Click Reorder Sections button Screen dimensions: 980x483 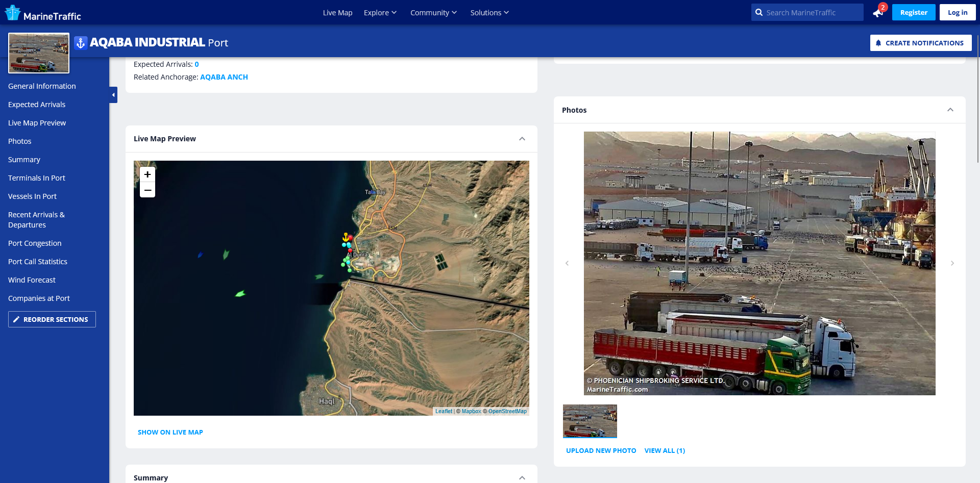(x=52, y=319)
